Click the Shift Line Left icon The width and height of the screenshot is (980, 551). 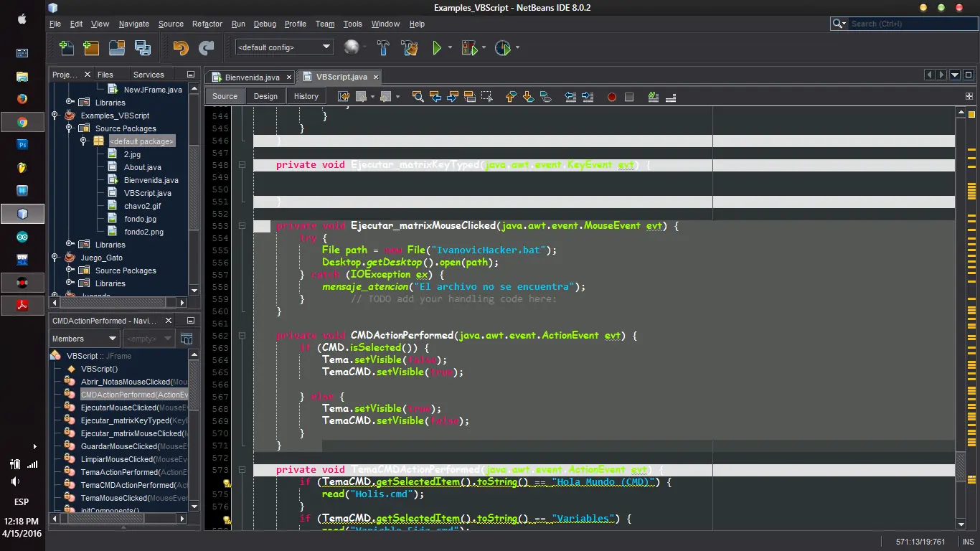[x=570, y=96]
